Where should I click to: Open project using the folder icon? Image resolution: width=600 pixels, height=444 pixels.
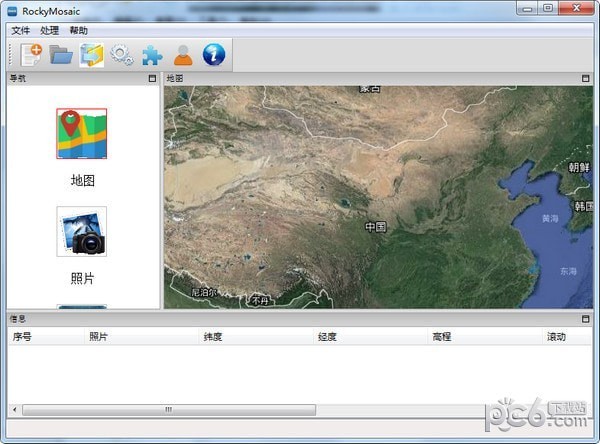click(61, 55)
